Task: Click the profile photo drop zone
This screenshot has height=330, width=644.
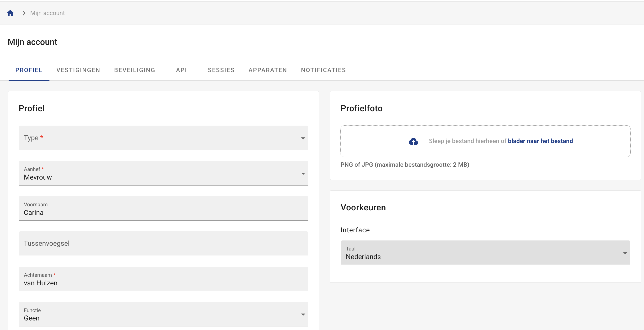Action: tap(485, 141)
